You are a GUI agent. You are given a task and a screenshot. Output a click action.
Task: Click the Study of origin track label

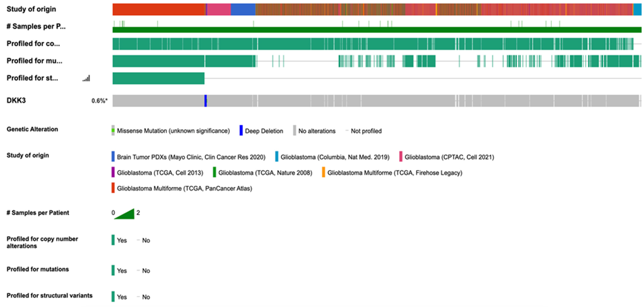tap(31, 9)
